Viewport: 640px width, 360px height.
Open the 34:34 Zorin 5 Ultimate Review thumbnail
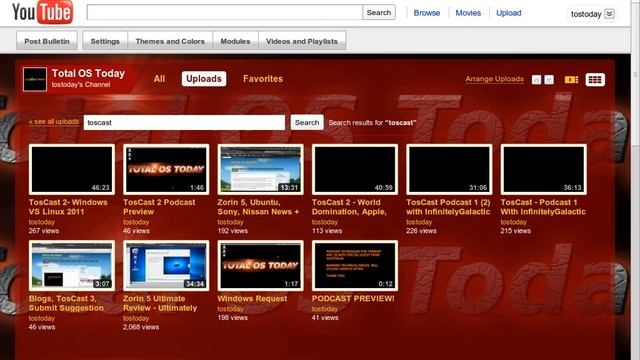pos(166,266)
